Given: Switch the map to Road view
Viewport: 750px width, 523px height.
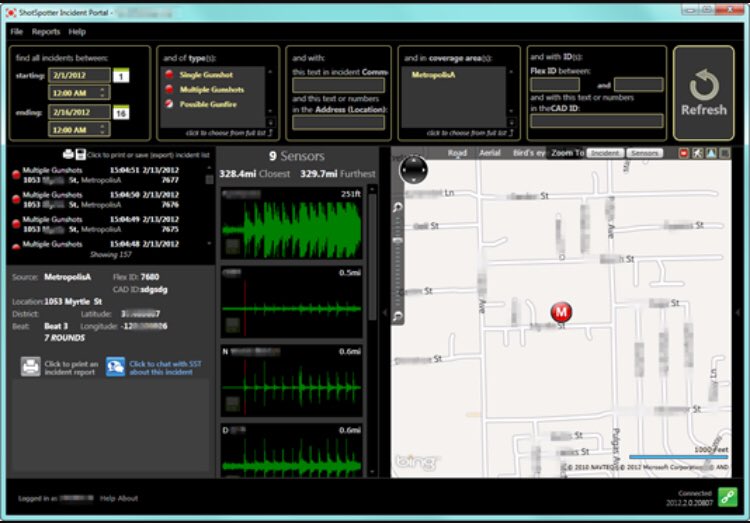Looking at the screenshot, I should click(x=457, y=153).
